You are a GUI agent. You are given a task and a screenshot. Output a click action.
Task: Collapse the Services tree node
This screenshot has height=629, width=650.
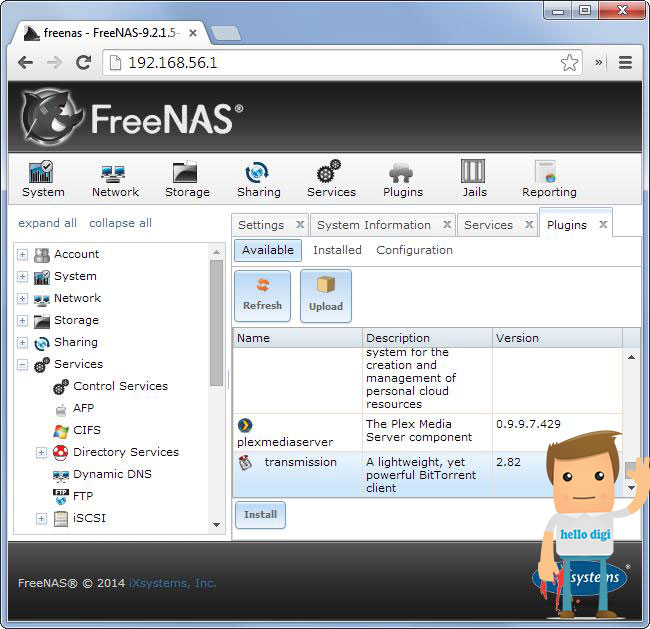tap(22, 364)
